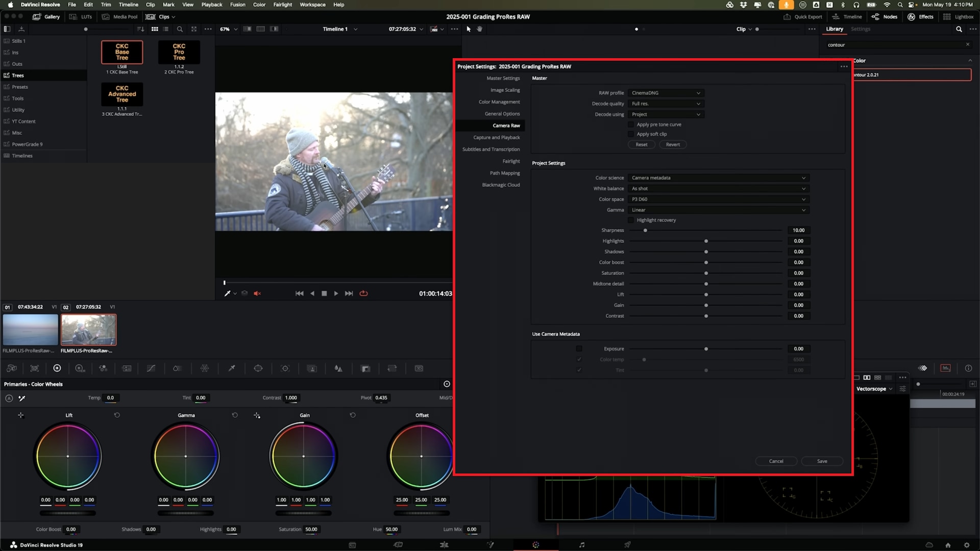The image size is (980, 551).
Task: Save the project settings
Action: coord(822,461)
